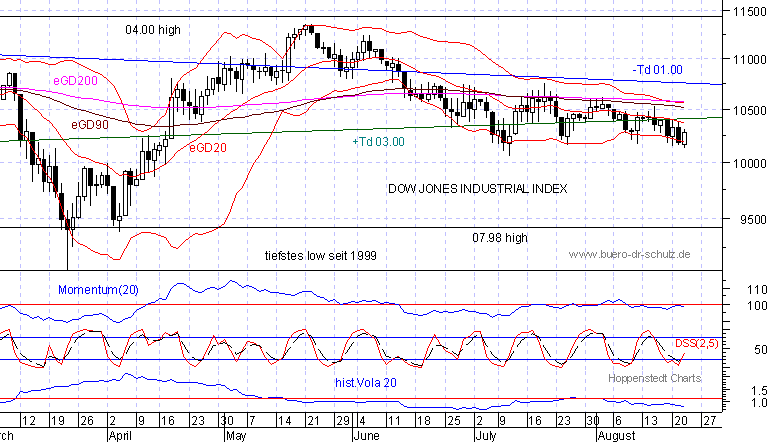Image resolution: width=770 pixels, height=442 pixels.
Task: Click the 9500 price axis value
Action: [753, 220]
